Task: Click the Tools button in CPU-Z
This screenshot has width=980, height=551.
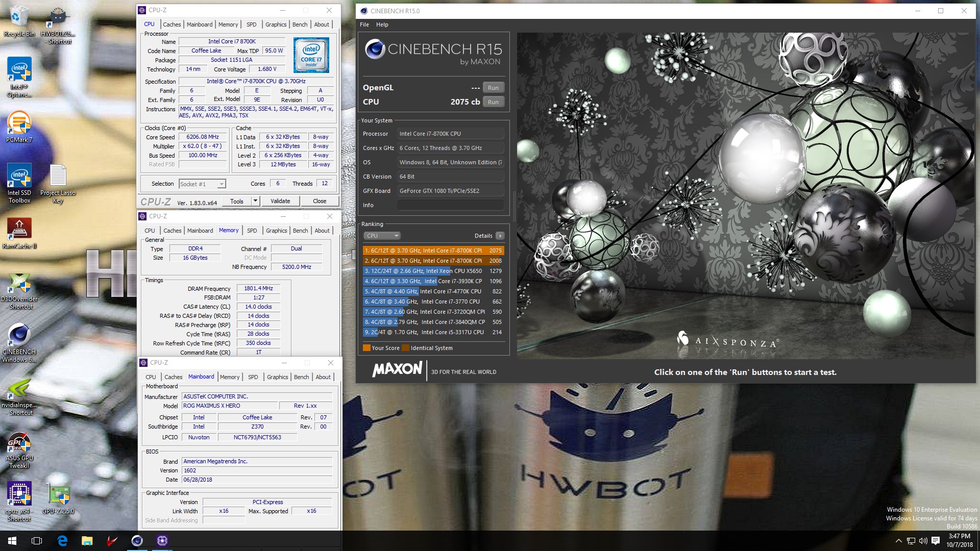Action: click(237, 201)
